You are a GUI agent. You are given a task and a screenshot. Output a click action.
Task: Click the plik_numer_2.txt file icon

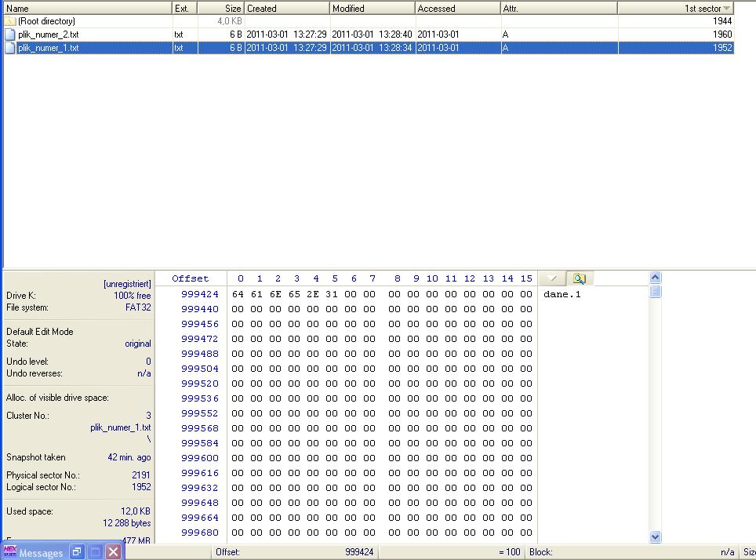[x=11, y=35]
